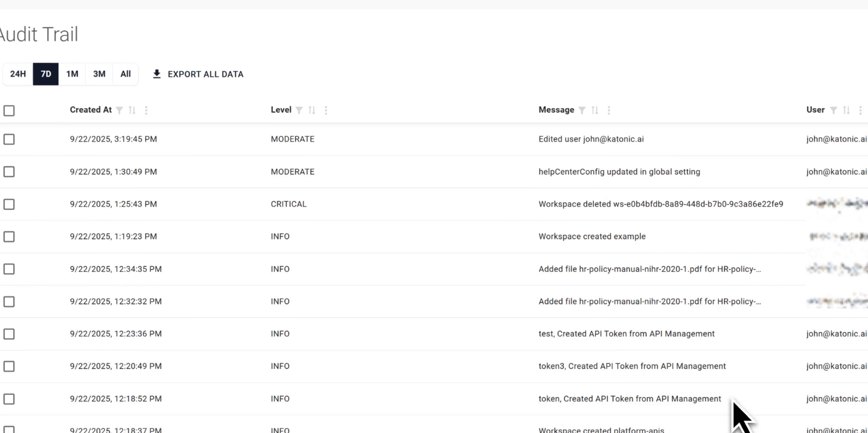Select the All time range tab
The image size is (868, 433).
pos(125,74)
